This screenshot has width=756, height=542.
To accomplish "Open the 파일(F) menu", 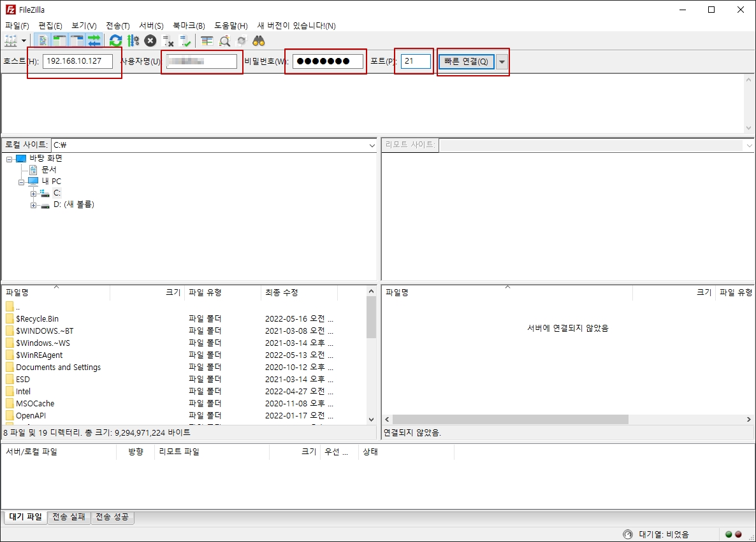I will (x=17, y=25).
